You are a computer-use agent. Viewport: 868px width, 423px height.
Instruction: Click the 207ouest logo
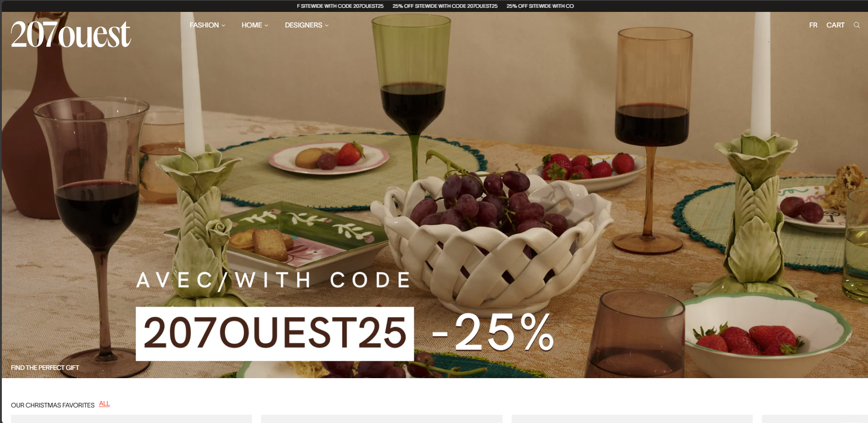click(71, 34)
